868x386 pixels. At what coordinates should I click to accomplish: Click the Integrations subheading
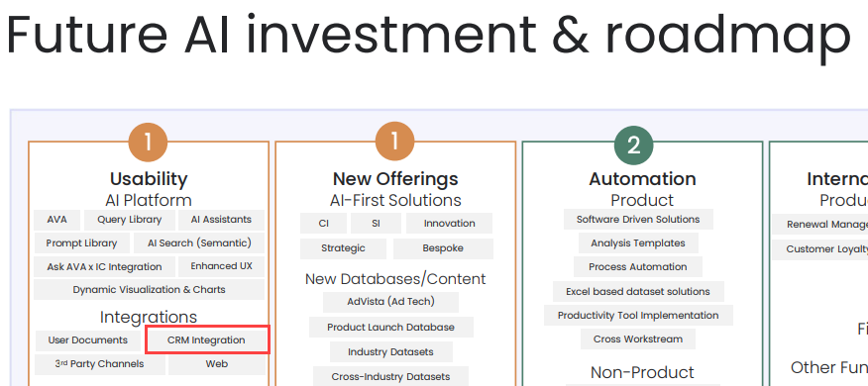point(149,317)
